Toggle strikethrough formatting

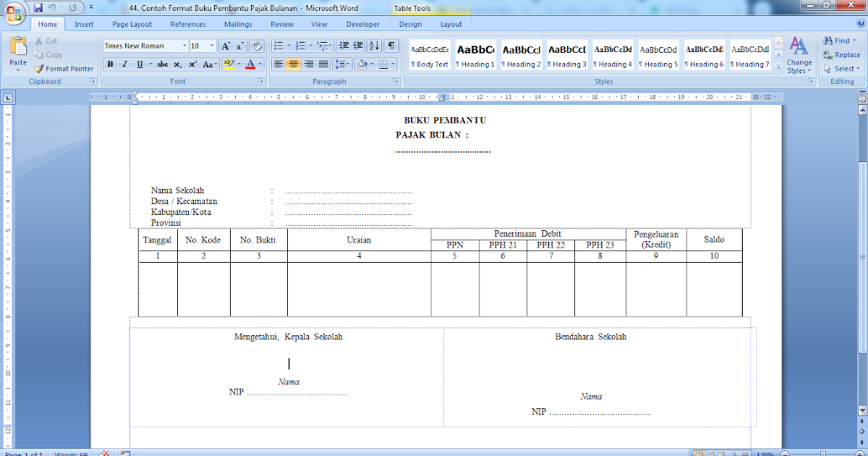coord(163,64)
